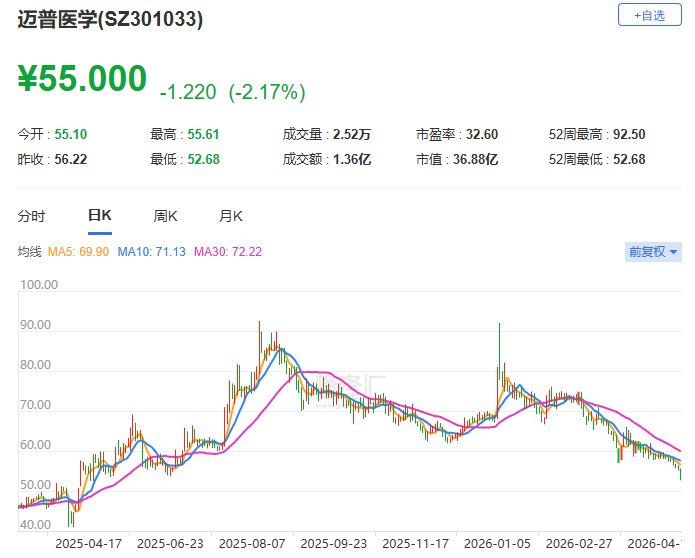Open the 前复权 adjustment dropdown
This screenshot has height=558, width=695.
[x=653, y=252]
